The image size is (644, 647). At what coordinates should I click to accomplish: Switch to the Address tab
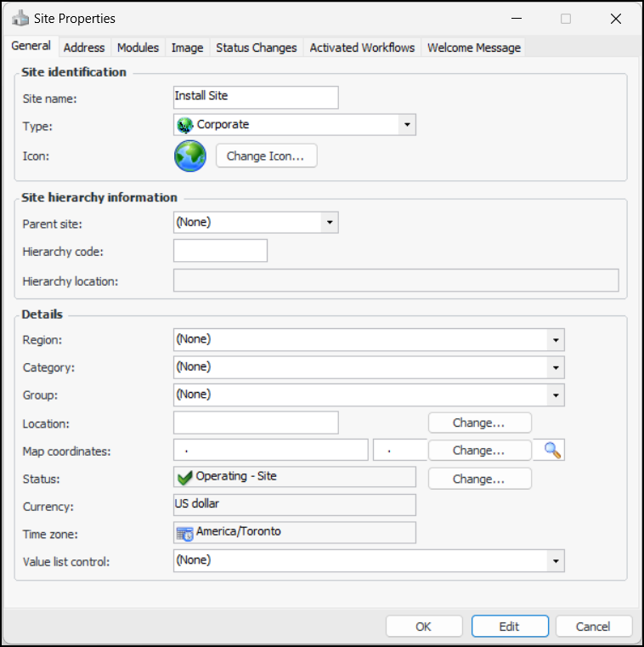point(84,48)
